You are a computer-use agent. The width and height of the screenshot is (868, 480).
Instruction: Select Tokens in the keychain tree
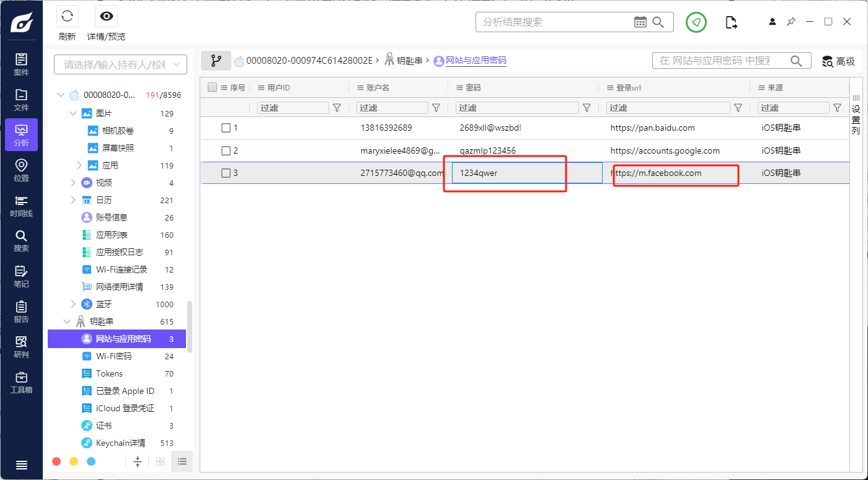[109, 373]
